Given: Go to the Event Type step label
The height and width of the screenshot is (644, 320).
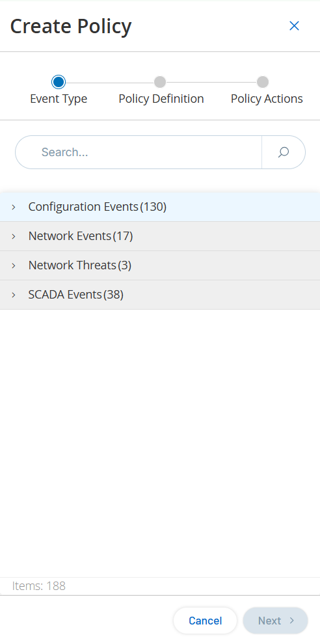Looking at the screenshot, I should [x=59, y=99].
